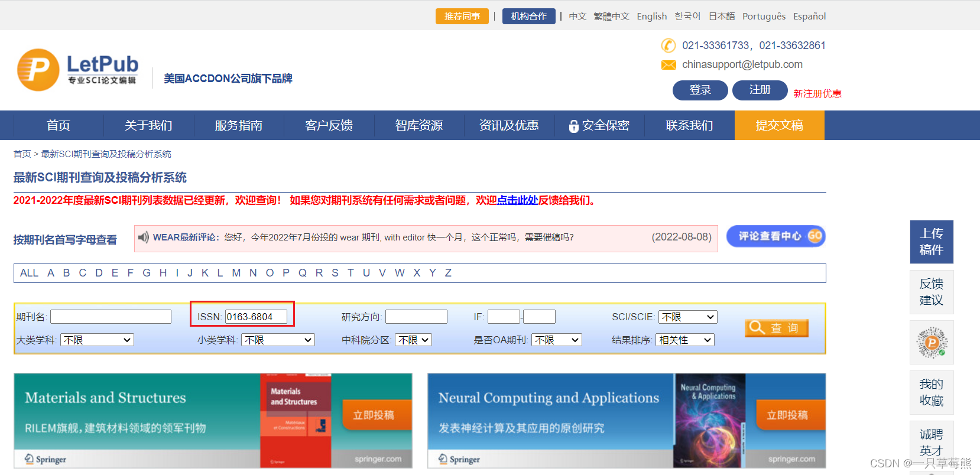Click the QR code icon in sidebar
The height and width of the screenshot is (475, 980).
click(932, 343)
